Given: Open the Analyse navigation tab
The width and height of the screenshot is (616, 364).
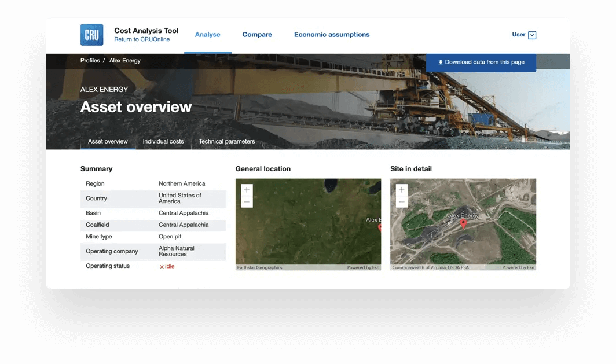Looking at the screenshot, I should [x=207, y=35].
